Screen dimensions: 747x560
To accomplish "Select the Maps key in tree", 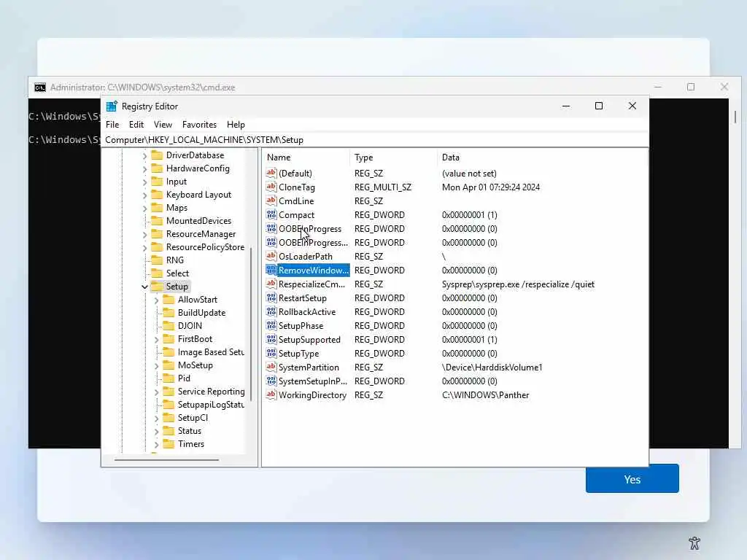I will click(x=177, y=208).
